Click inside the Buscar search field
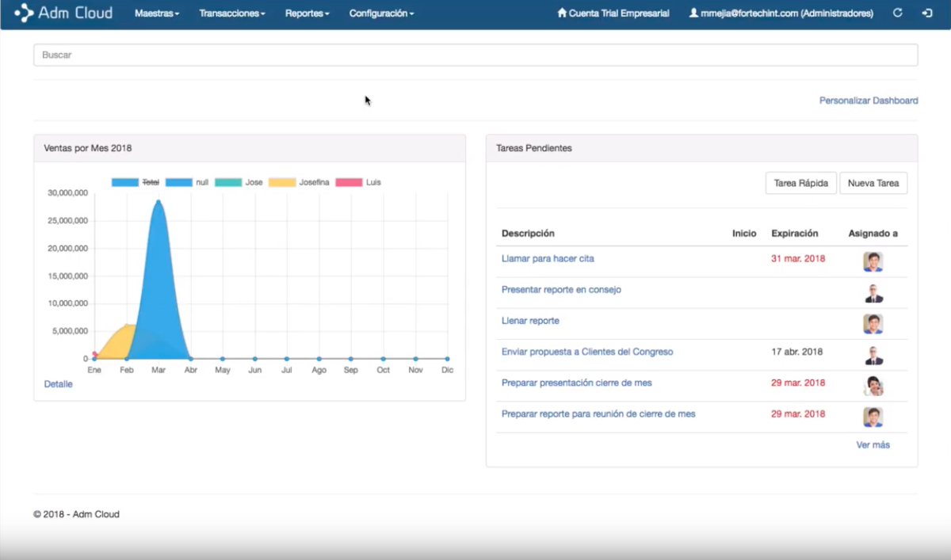The height and width of the screenshot is (560, 951). pyautogui.click(x=475, y=55)
